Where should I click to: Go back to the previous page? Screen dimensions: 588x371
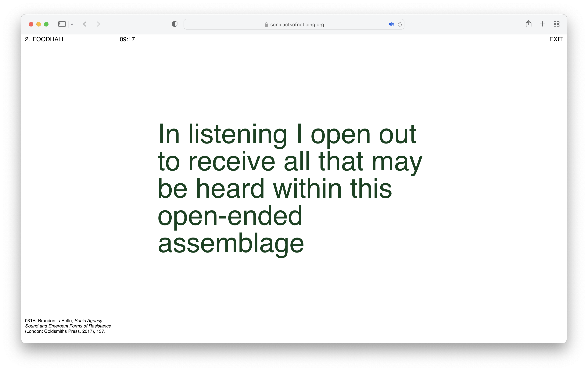click(x=85, y=24)
